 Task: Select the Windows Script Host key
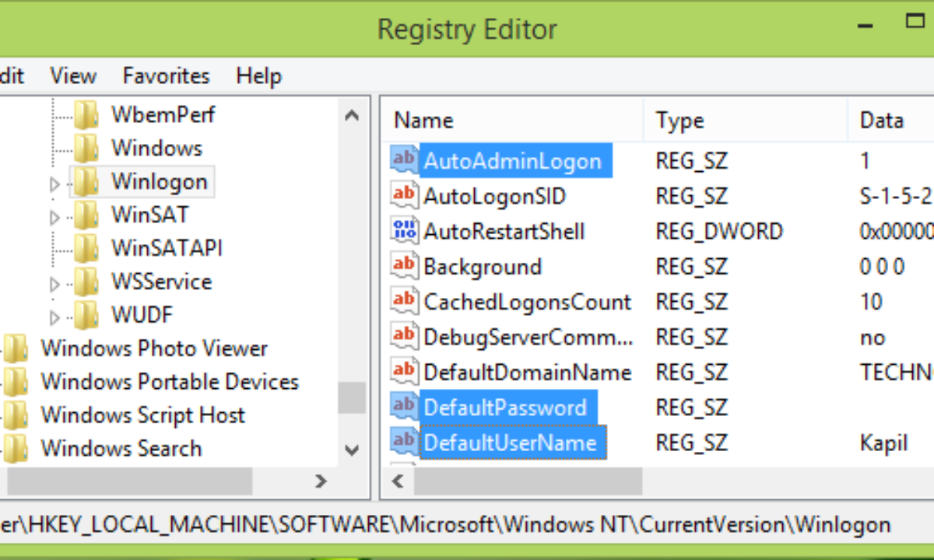(x=142, y=415)
